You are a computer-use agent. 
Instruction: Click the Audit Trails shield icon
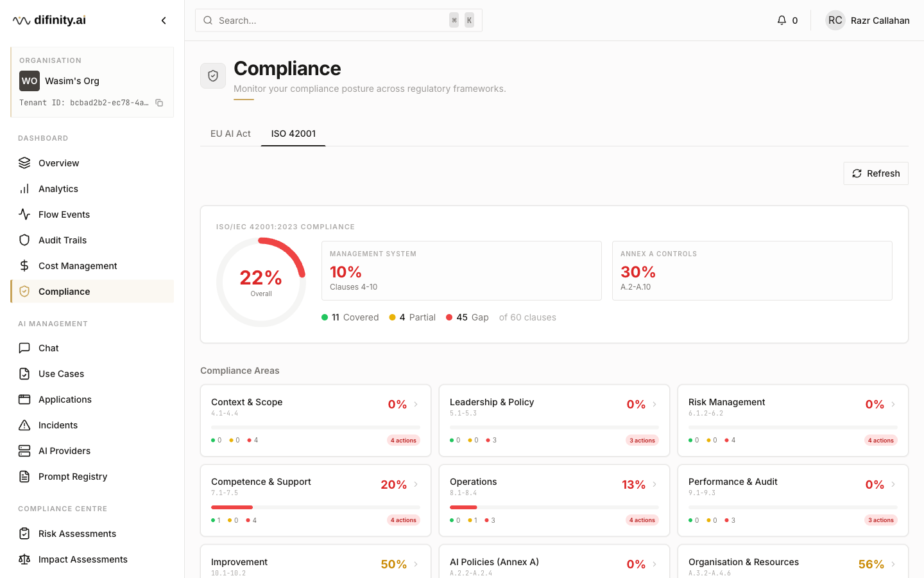(24, 240)
